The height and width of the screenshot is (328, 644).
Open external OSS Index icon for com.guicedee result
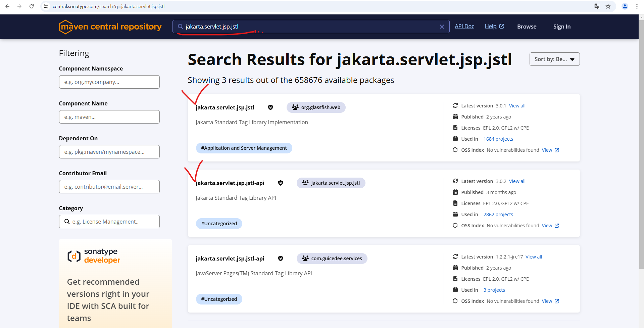click(557, 301)
